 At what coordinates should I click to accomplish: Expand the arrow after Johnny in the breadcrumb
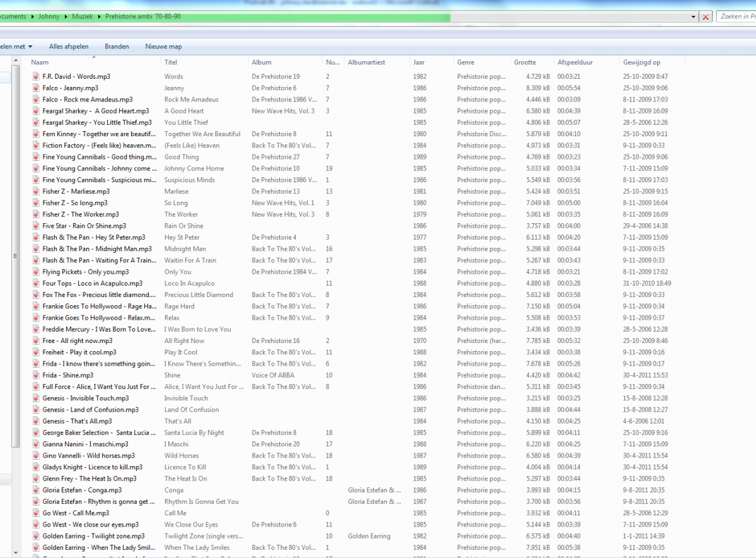(65, 16)
